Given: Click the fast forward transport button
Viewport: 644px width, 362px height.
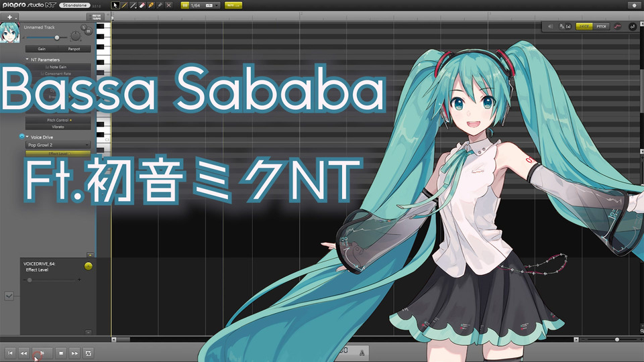Looking at the screenshot, I should coord(74,353).
